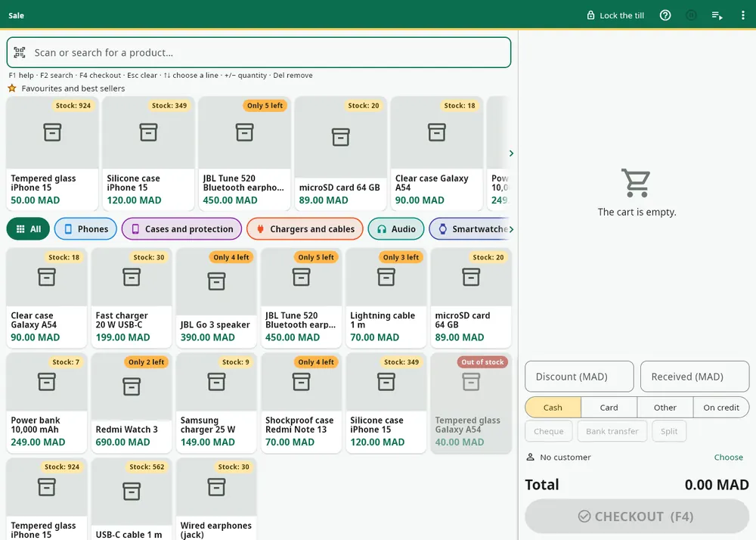Click the box icon on USB-C cable 1 m
The width and height of the screenshot is (756, 540).
(132, 492)
